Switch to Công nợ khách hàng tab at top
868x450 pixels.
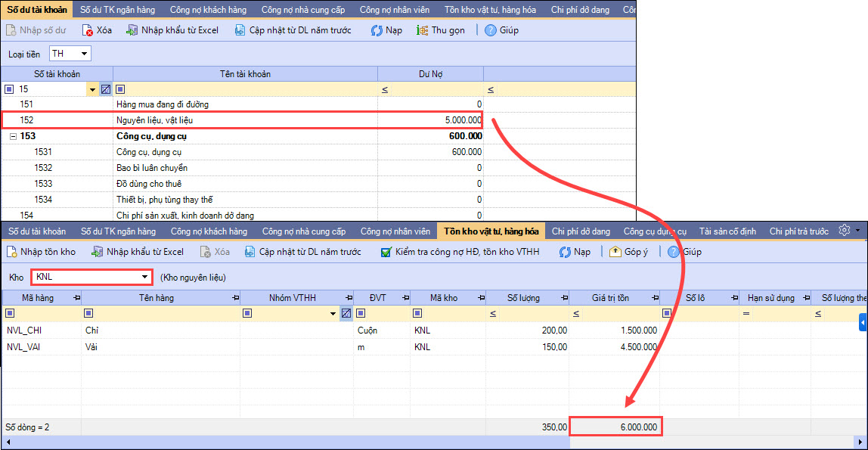coord(209,10)
